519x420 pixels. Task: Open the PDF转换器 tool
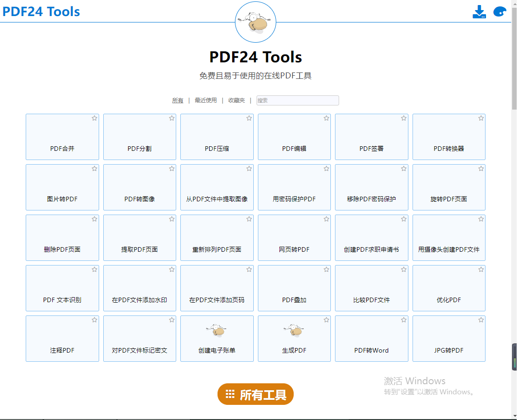coord(449,137)
